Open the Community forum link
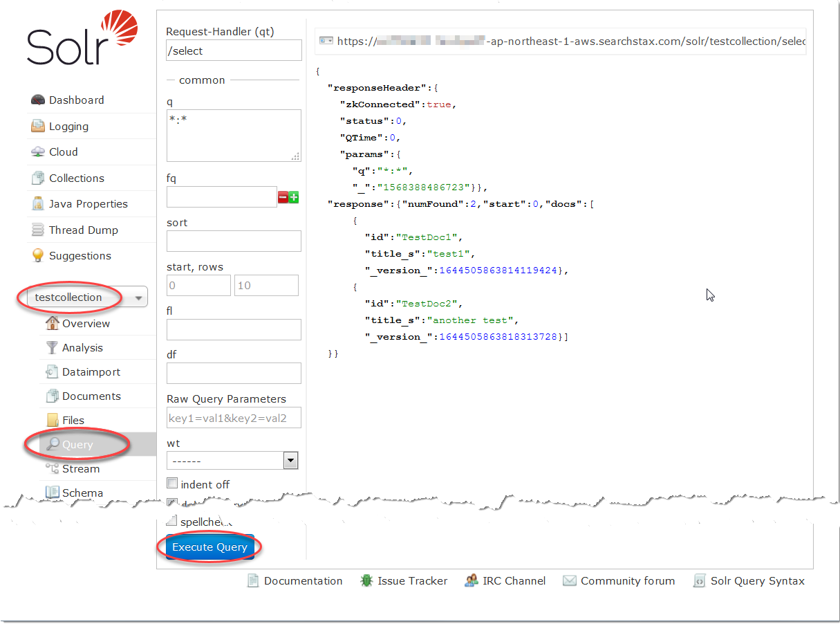The height and width of the screenshot is (624, 840). pos(628,580)
